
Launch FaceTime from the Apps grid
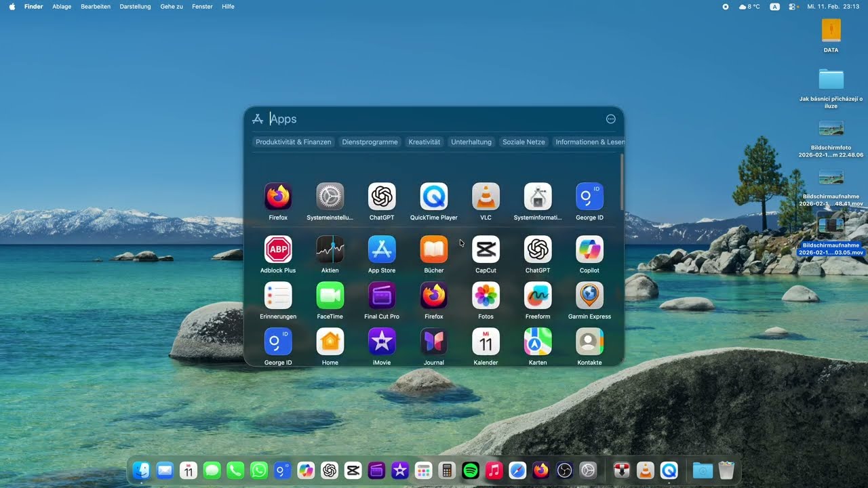pos(330,296)
